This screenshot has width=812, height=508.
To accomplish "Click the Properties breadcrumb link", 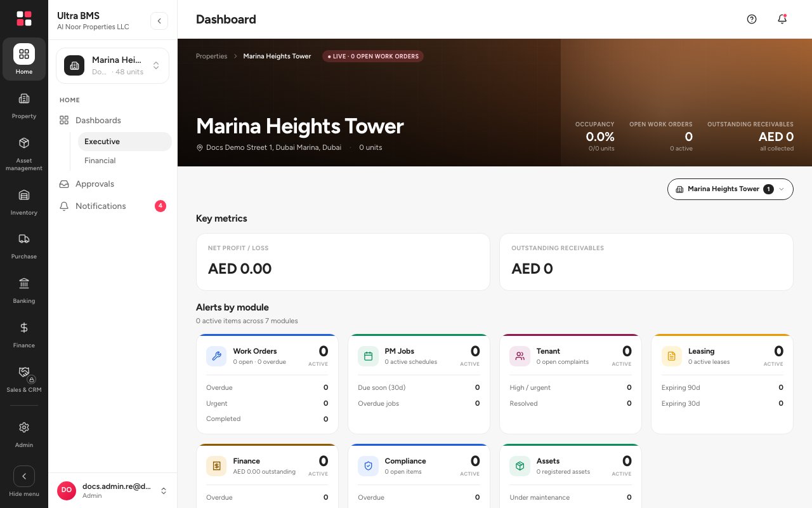I will click(x=211, y=56).
